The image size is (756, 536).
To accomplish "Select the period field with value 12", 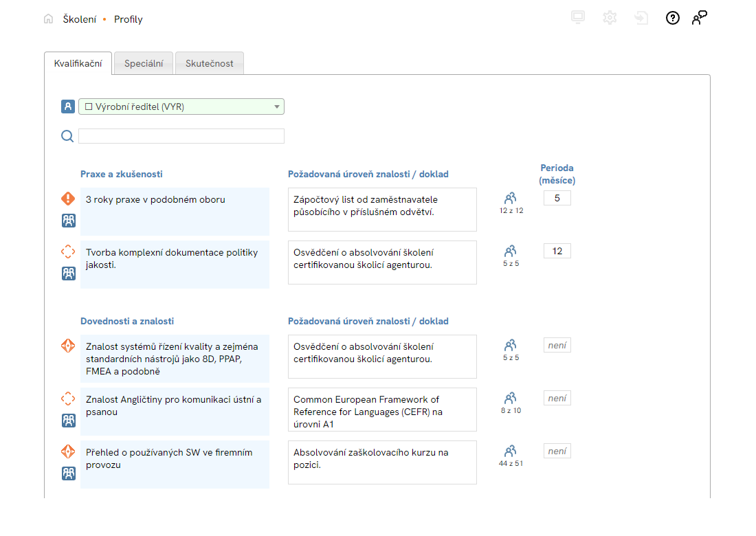I will click(x=557, y=251).
